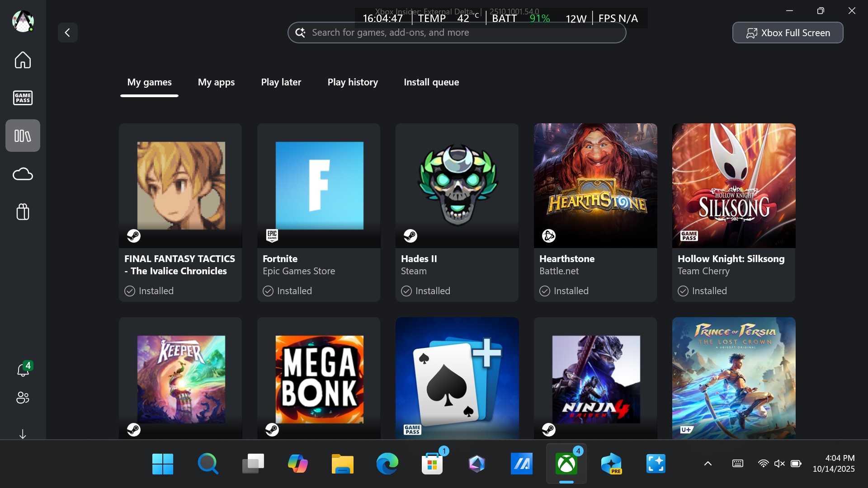Expand sidebar with the down arrow

(23, 434)
